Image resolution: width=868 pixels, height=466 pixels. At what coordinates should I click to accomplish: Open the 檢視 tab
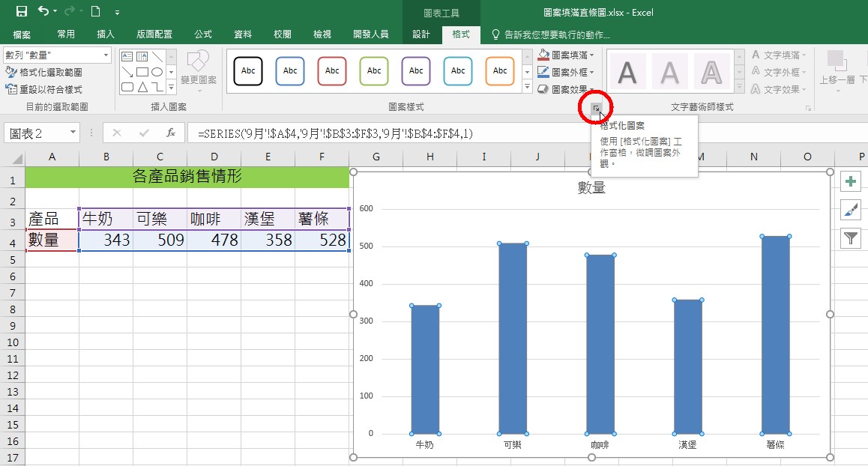coord(322,34)
